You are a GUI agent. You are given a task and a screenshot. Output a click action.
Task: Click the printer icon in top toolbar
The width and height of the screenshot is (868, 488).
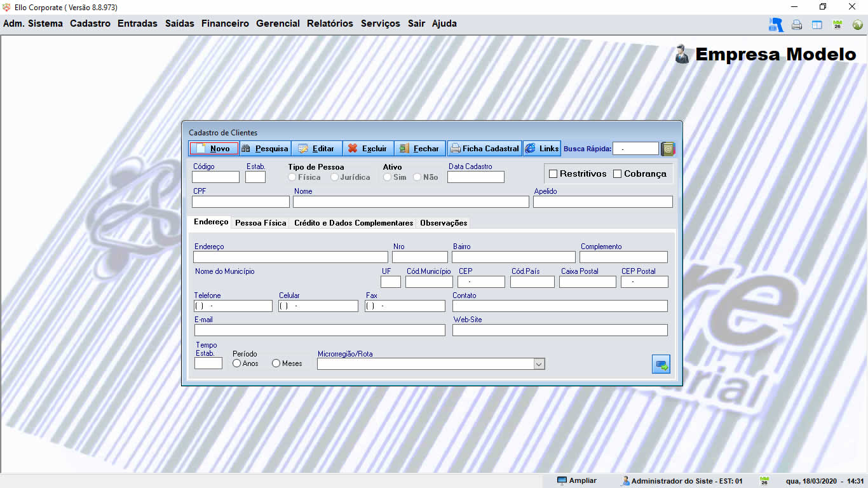(797, 25)
